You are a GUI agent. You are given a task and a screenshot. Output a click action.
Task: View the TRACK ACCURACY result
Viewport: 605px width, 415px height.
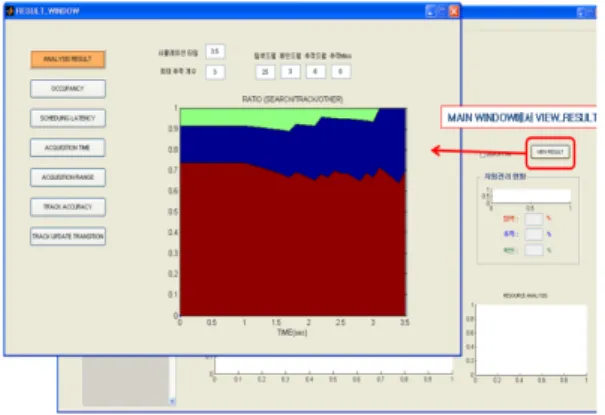pyautogui.click(x=68, y=207)
